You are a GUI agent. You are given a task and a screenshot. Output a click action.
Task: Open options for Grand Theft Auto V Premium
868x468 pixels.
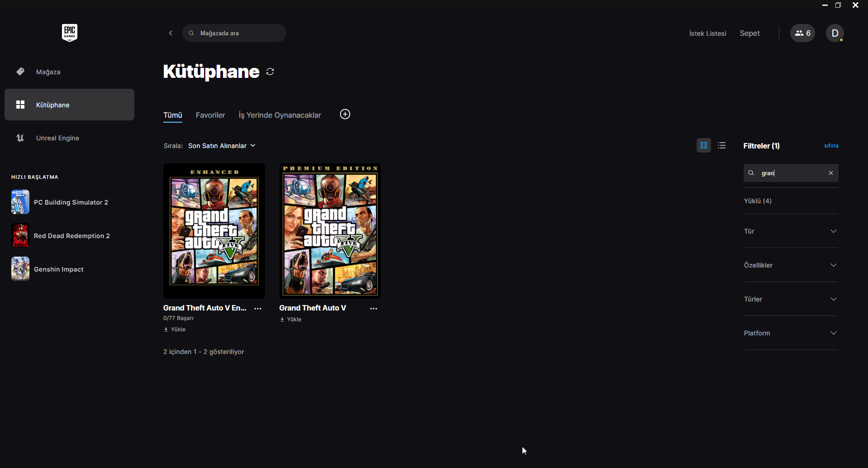374,308
